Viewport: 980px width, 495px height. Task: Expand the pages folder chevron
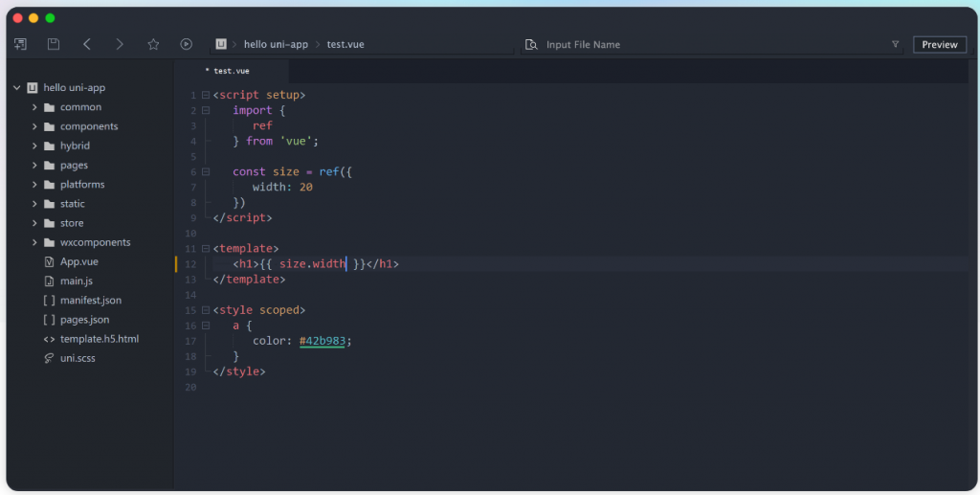34,166
